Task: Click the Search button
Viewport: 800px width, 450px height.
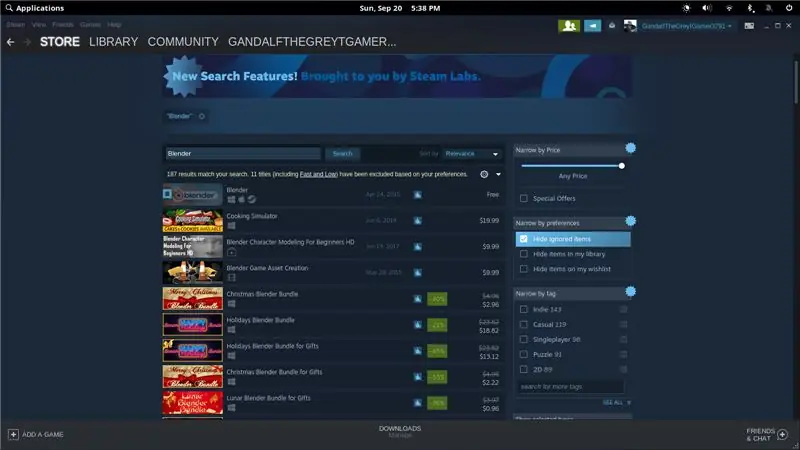Action: pyautogui.click(x=342, y=154)
